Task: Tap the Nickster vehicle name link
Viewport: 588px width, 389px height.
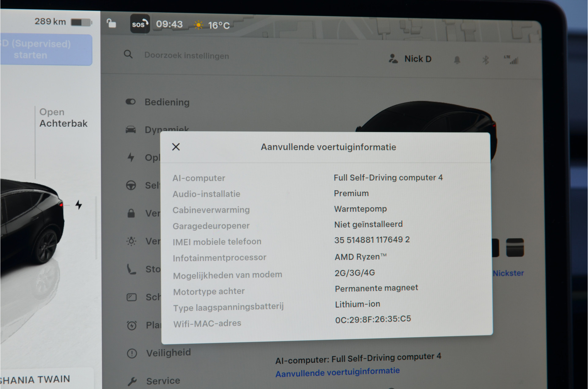Action: (508, 273)
